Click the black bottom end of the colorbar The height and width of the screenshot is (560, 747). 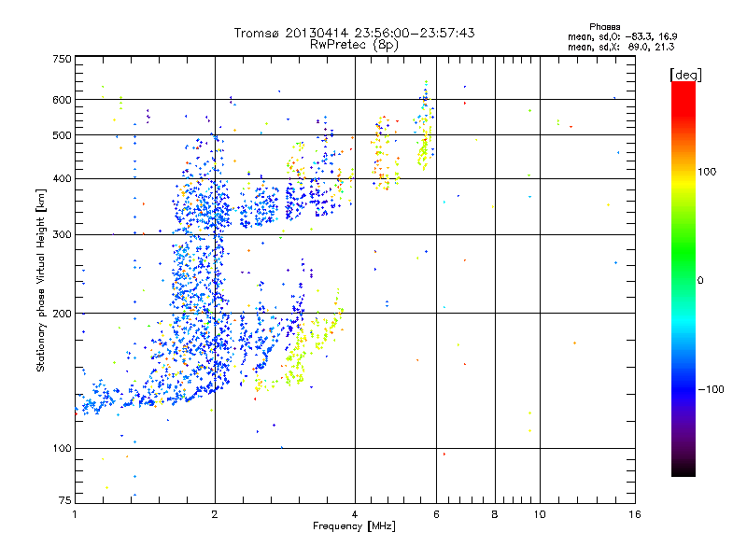click(x=684, y=469)
